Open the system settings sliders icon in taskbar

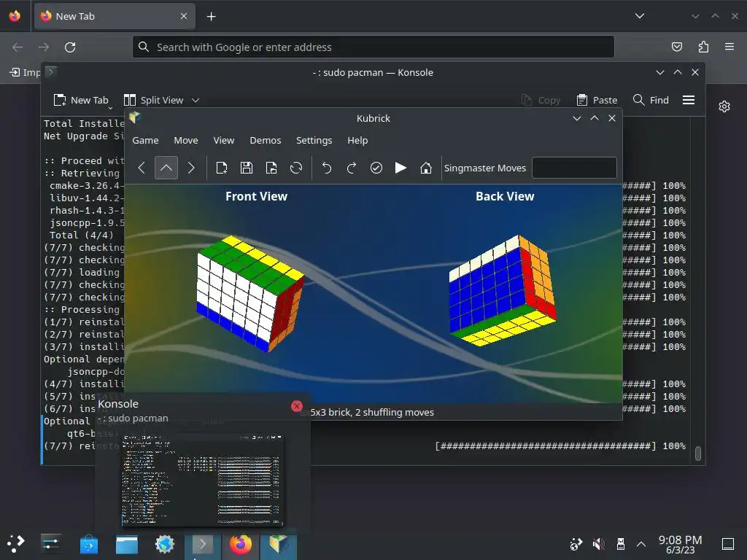click(x=50, y=544)
